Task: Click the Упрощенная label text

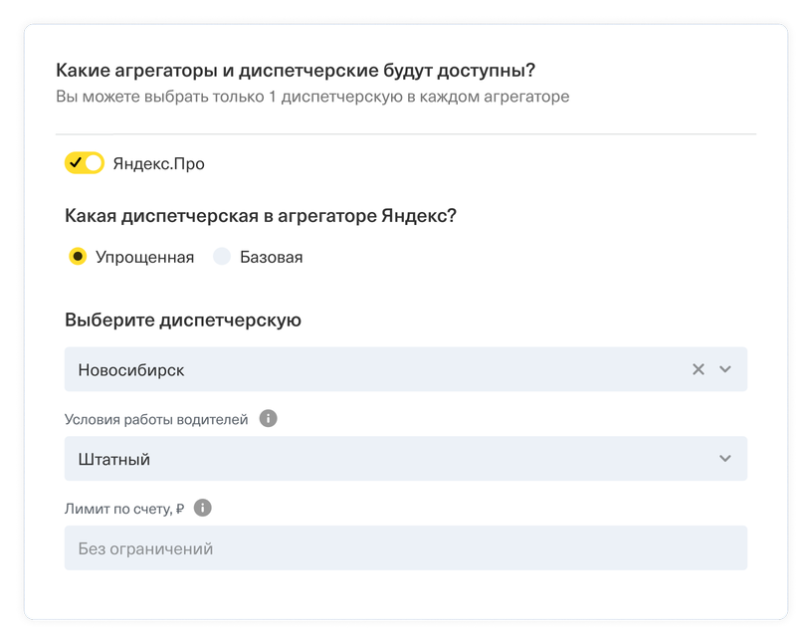Action: (x=145, y=257)
